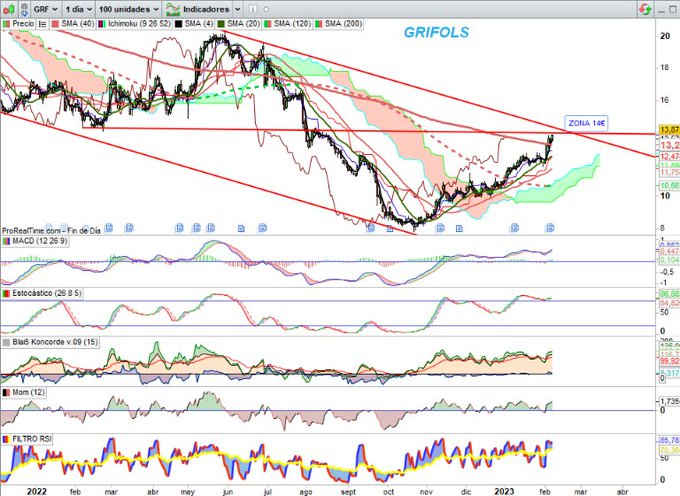Open the MACD (12 26 9) panel label

39,241
